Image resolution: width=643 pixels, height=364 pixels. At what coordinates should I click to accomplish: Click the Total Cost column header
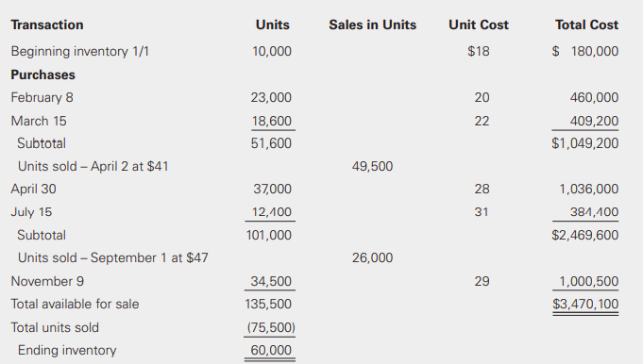586,25
